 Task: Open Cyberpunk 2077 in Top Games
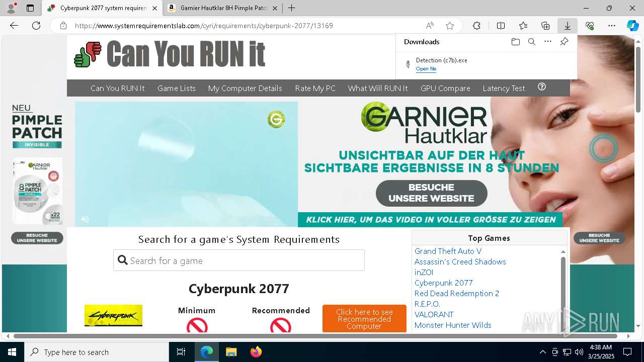[x=444, y=283]
